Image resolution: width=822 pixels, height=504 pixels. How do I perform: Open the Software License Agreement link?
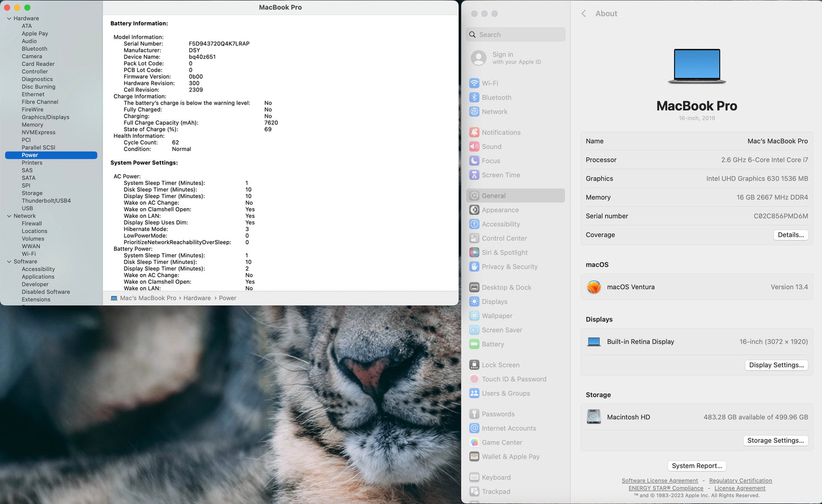click(659, 481)
